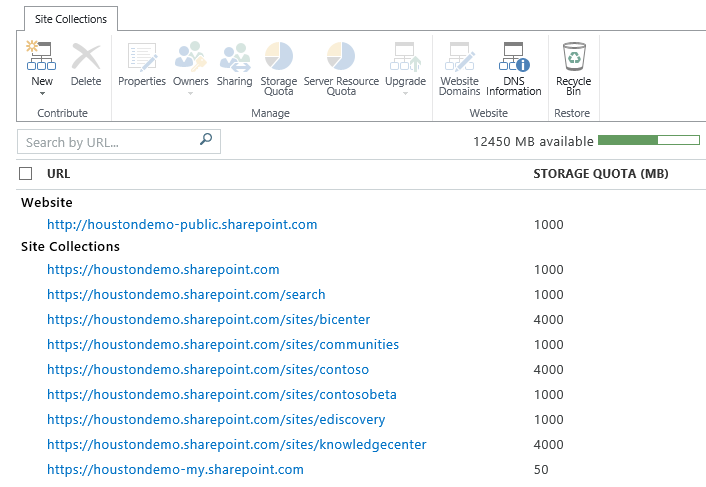Click the URL column header
The image size is (706, 487).
coord(59,174)
